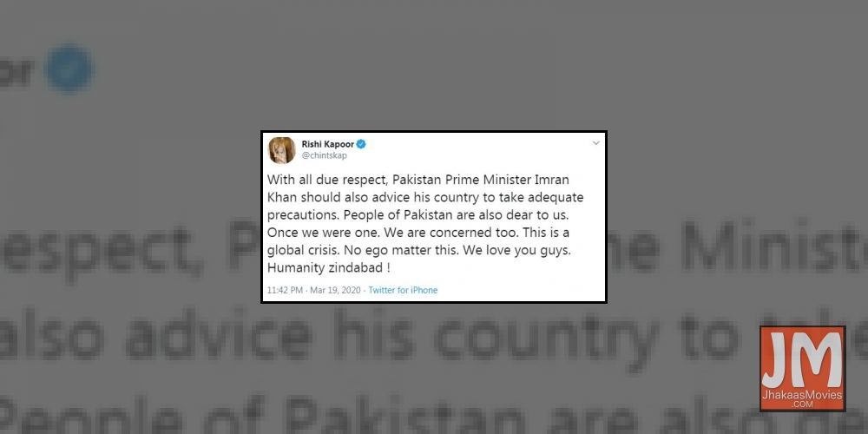The height and width of the screenshot is (434, 868).
Task: Click the blue verified badge beside Rishi Kapoor
Action: coord(361,144)
